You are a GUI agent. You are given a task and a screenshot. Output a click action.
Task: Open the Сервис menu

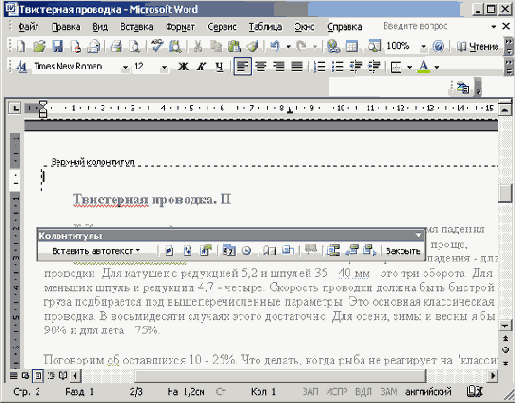tap(222, 27)
